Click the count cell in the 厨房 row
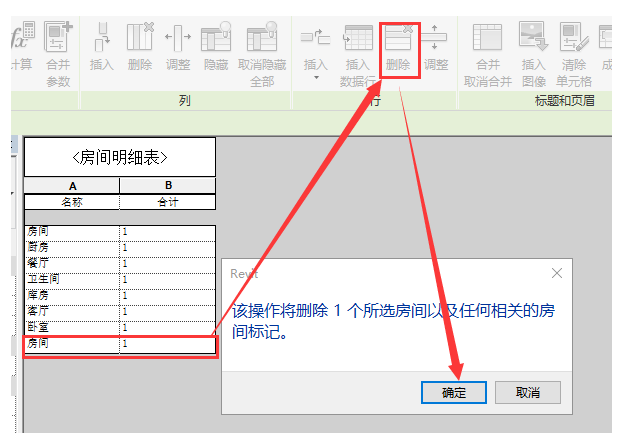Viewport: 619px width, 438px height. point(168,247)
